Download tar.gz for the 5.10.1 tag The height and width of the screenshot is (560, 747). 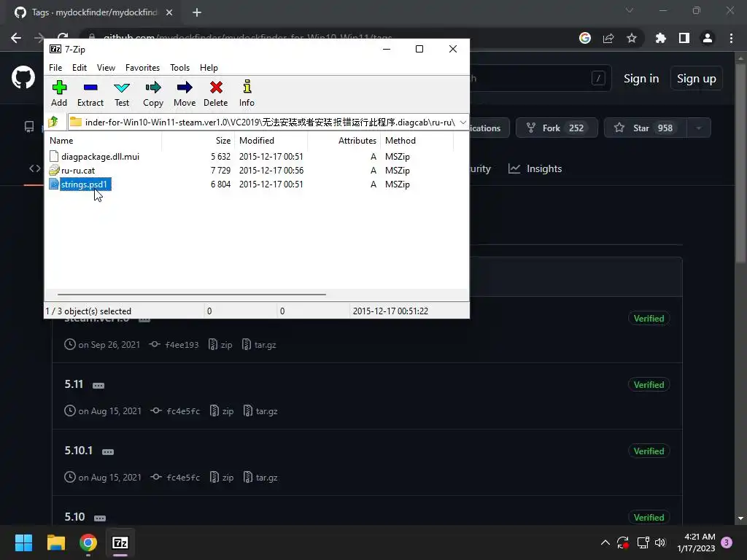pyautogui.click(x=260, y=477)
